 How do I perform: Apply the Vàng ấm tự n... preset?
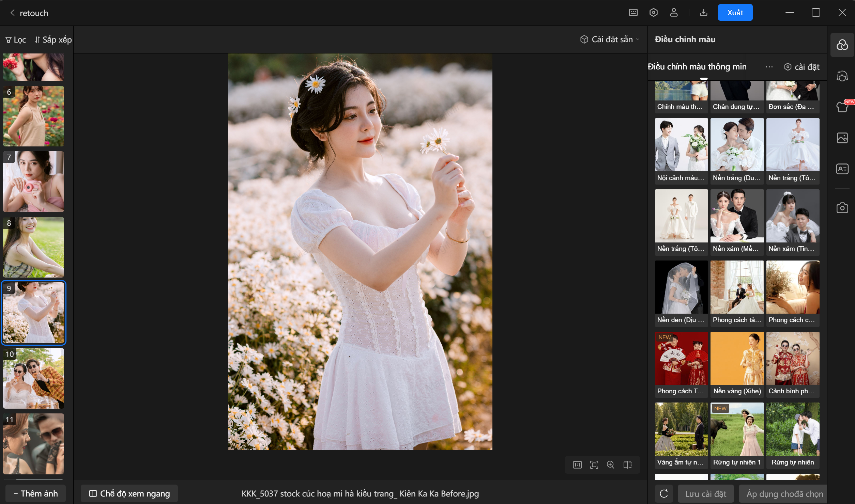tap(681, 436)
